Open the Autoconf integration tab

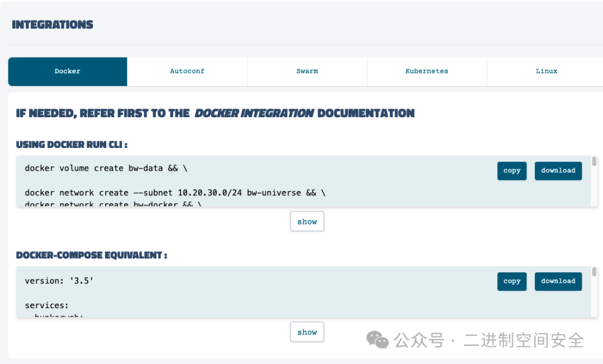(x=187, y=71)
